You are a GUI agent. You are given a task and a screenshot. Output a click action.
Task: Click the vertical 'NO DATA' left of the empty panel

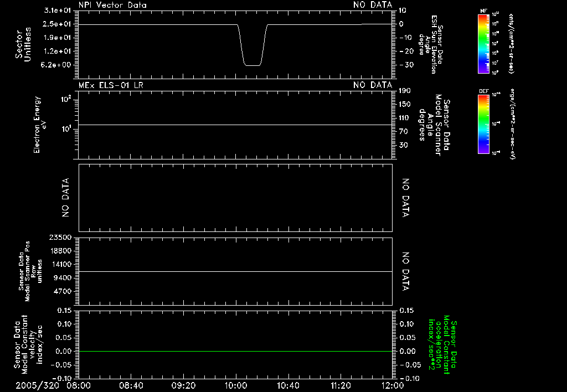(x=65, y=198)
